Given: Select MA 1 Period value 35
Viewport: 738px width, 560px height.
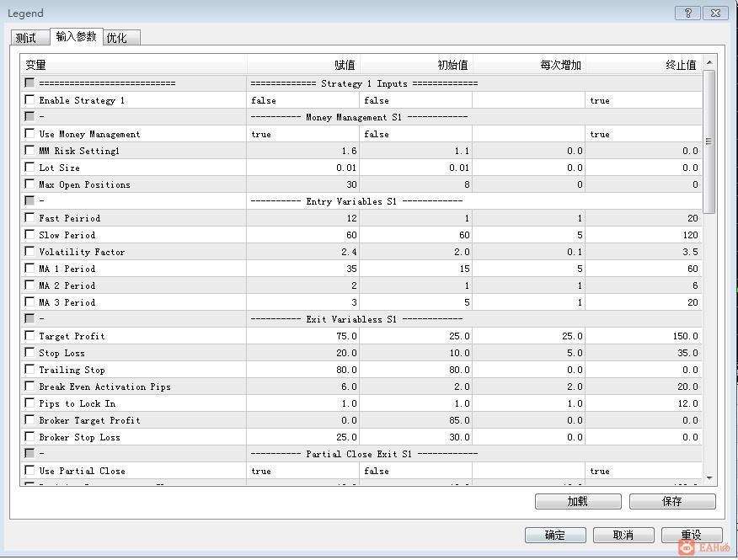Looking at the screenshot, I should click(x=302, y=269).
